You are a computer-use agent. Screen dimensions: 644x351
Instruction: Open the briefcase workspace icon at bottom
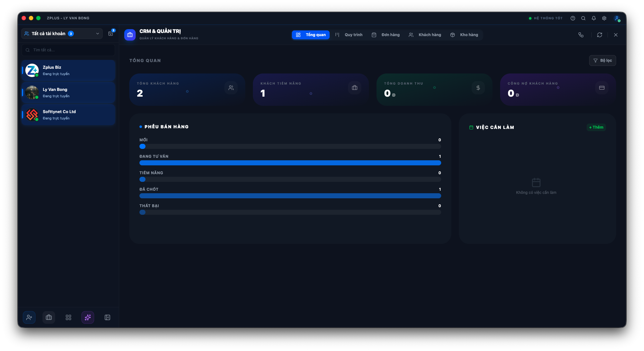(49, 317)
